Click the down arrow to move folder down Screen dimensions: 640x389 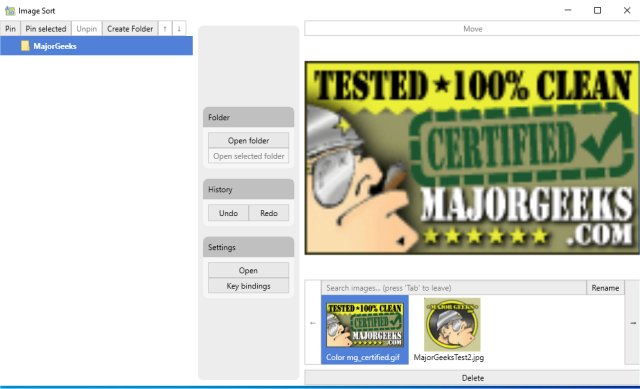(x=179, y=29)
